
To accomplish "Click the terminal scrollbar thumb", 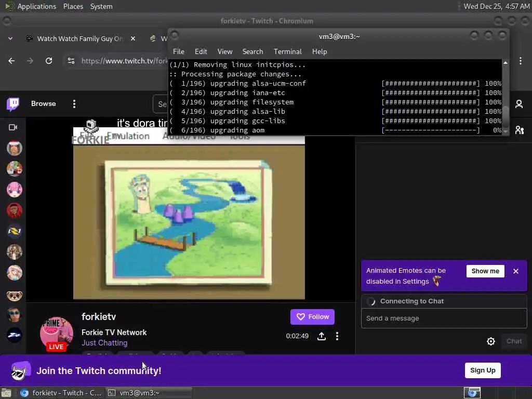I will 505,116.
